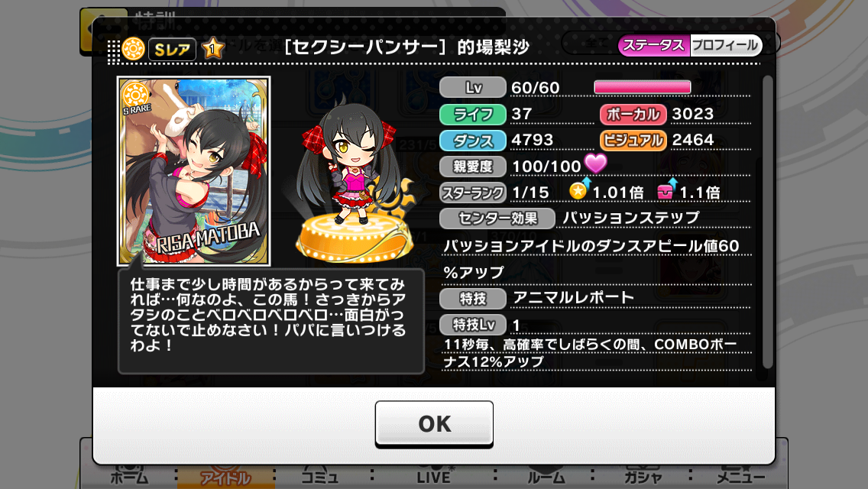Viewport: 868px width, 489px height.
Task: Switch to the プロフィール tab
Action: click(x=726, y=45)
